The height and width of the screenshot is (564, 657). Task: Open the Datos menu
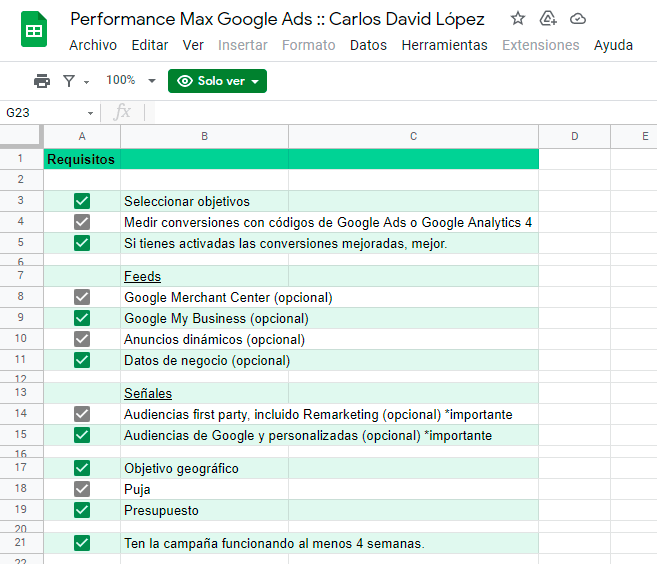(x=368, y=45)
